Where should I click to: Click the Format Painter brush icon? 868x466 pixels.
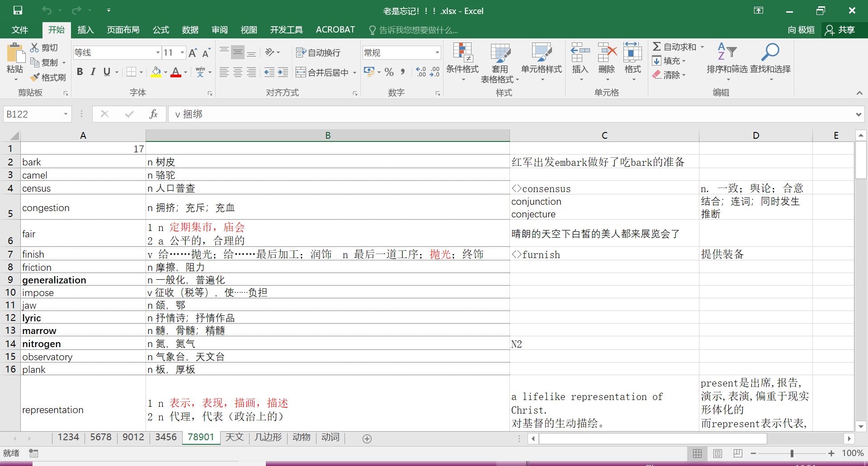click(x=35, y=77)
